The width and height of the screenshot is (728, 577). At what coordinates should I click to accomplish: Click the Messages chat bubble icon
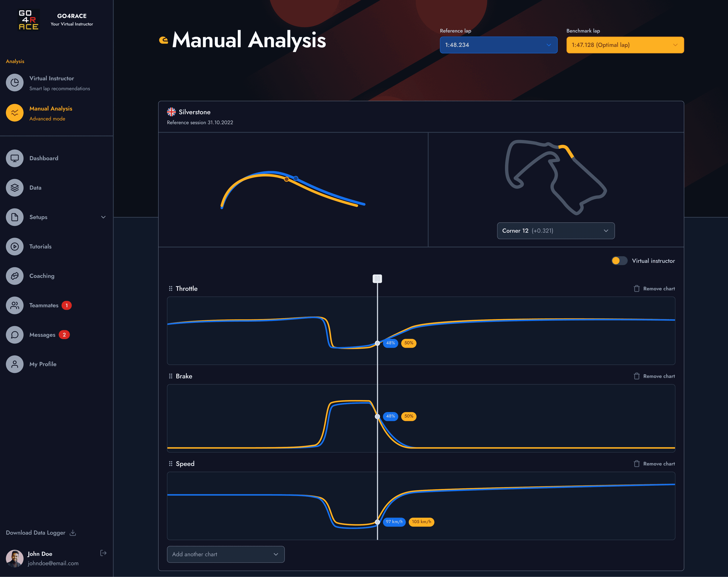click(15, 335)
